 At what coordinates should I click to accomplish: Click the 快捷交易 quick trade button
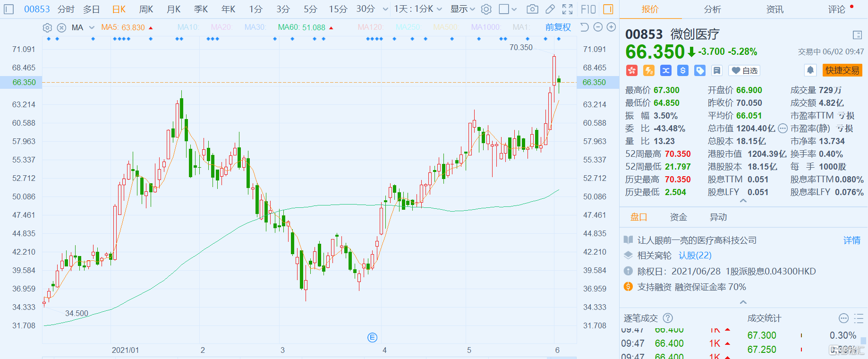[842, 70]
